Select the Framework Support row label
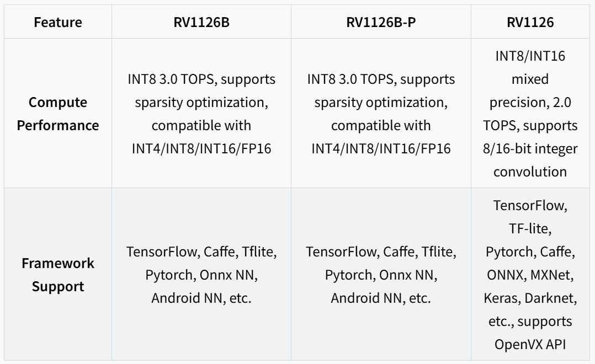This screenshot has height=364, width=595. pyautogui.click(x=58, y=275)
